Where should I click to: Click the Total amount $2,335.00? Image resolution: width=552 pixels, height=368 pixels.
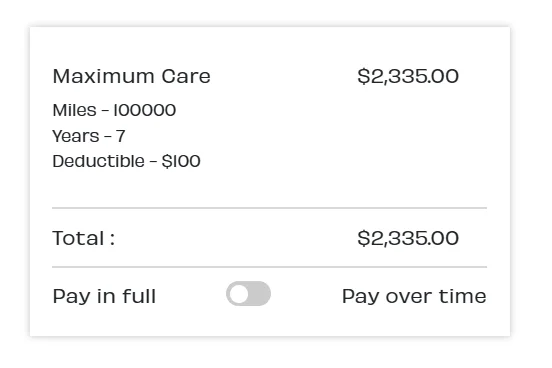(408, 238)
